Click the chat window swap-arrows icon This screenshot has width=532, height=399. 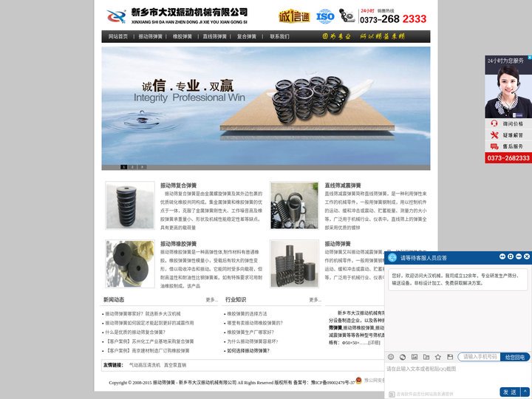coord(502,256)
